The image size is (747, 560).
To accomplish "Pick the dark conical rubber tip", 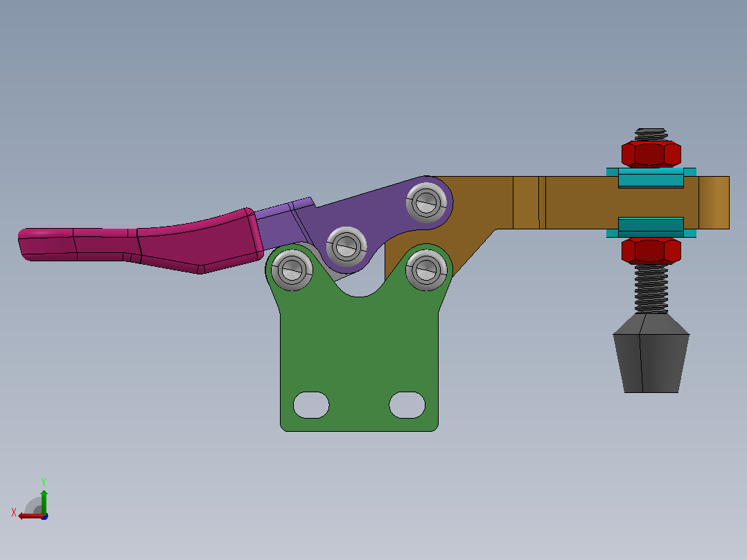I will tap(651, 353).
